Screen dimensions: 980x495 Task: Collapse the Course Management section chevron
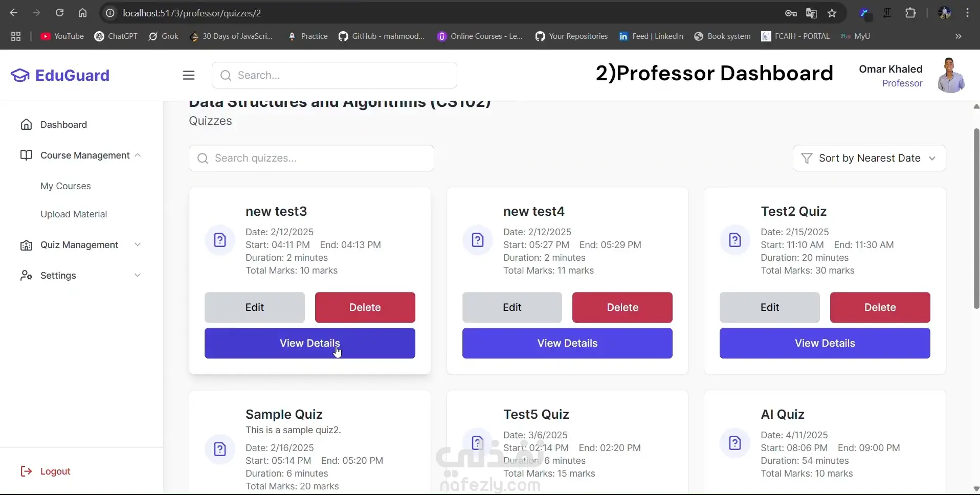(x=138, y=155)
